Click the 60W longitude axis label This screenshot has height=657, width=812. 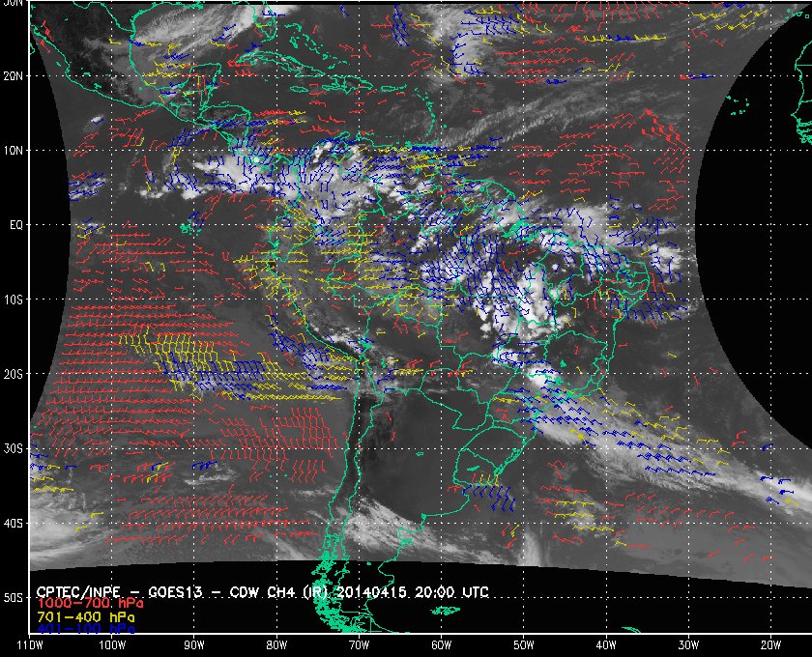click(441, 645)
